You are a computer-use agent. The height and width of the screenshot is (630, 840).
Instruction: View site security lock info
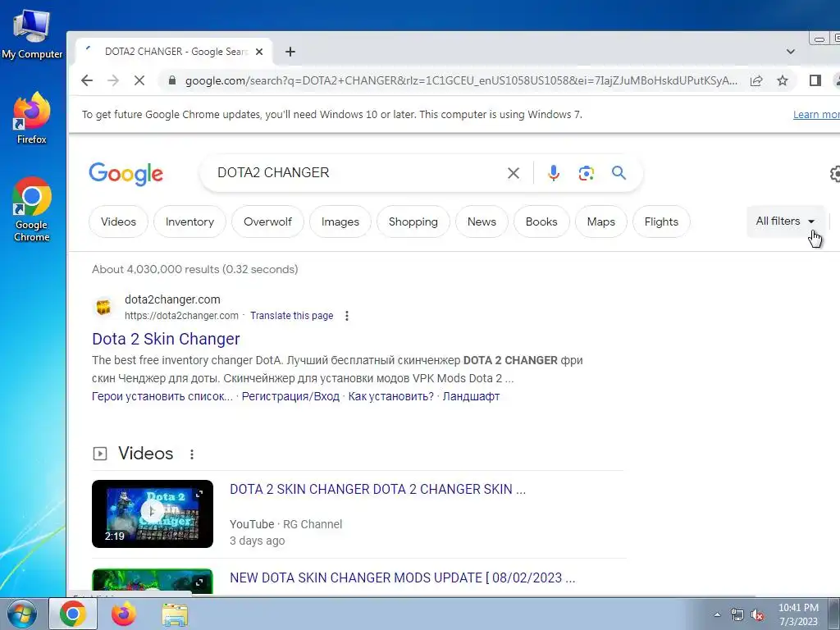click(x=172, y=80)
